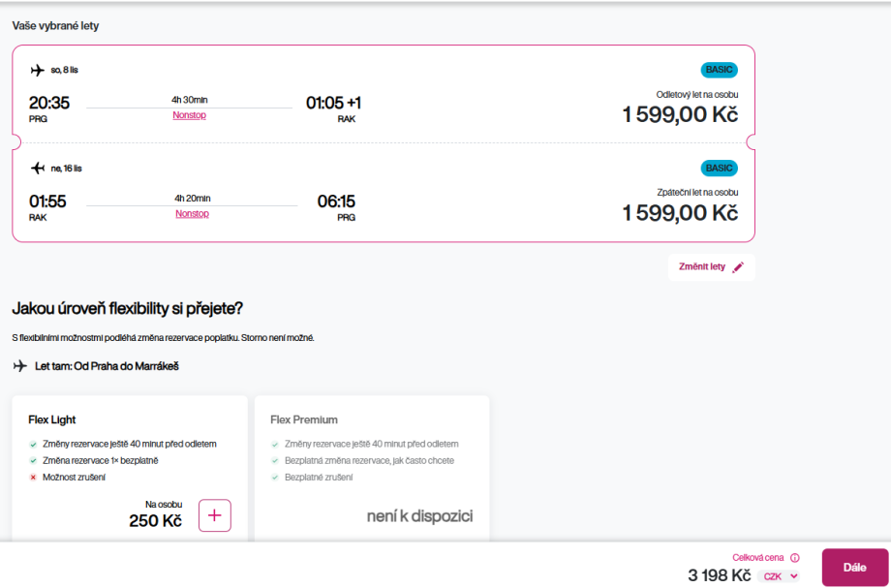Click the pencil icon on Změnit lety
Screen dimensions: 891x588
pyautogui.click(x=738, y=267)
